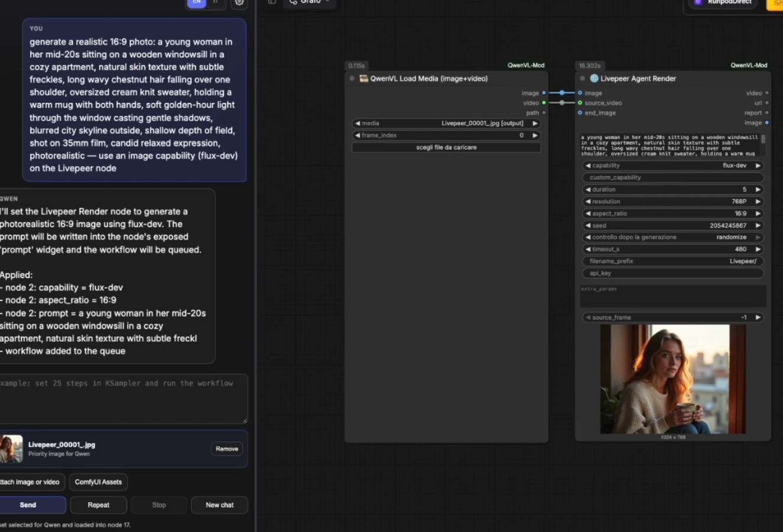Select the blue image output port on Livepeer node

pos(766,123)
